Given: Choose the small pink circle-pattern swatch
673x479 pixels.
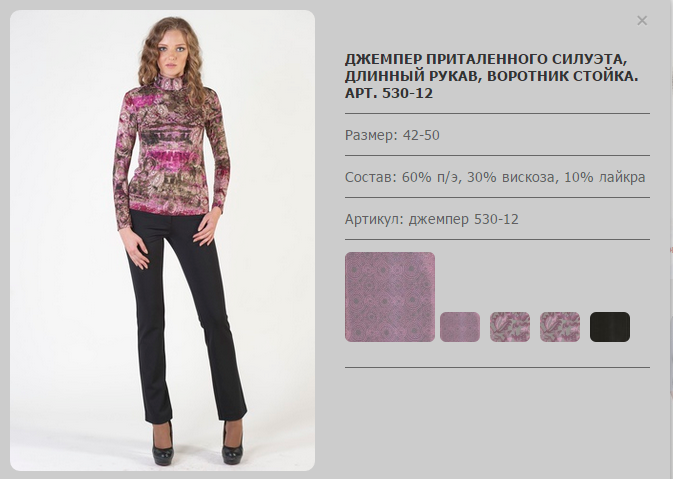Looking at the screenshot, I should click(460, 327).
